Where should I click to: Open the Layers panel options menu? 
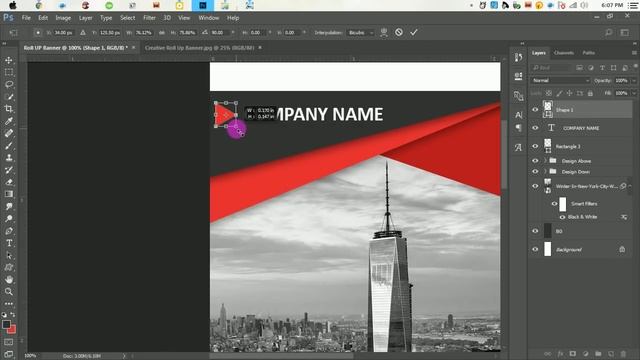(x=634, y=53)
